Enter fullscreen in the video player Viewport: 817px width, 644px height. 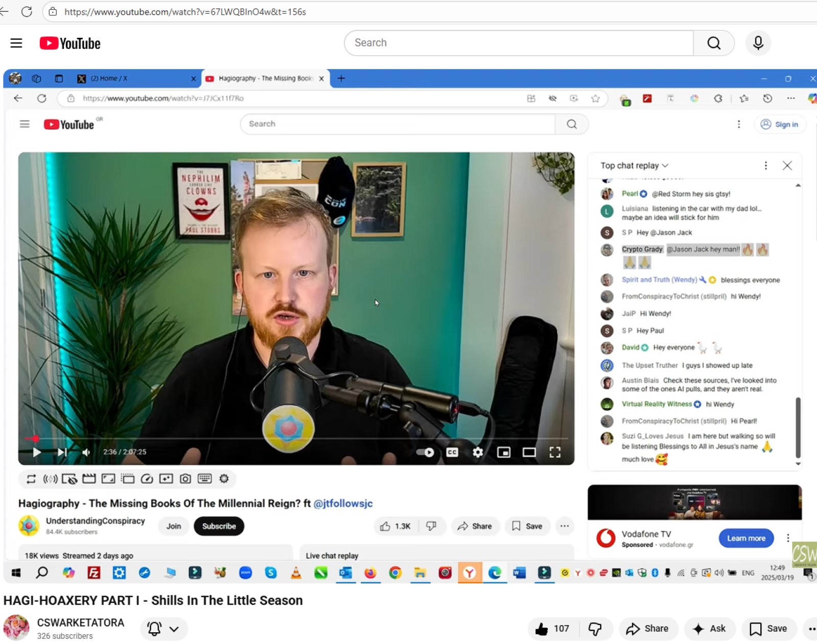(x=555, y=452)
